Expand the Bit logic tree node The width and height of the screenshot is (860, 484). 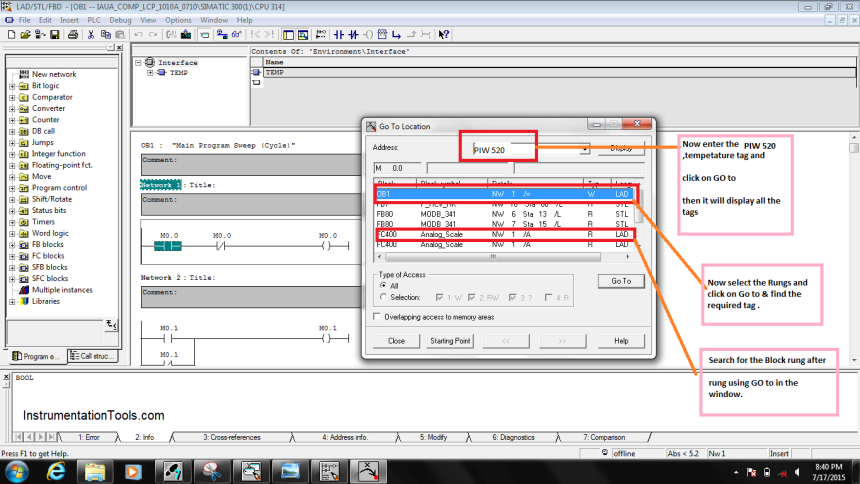coord(12,86)
